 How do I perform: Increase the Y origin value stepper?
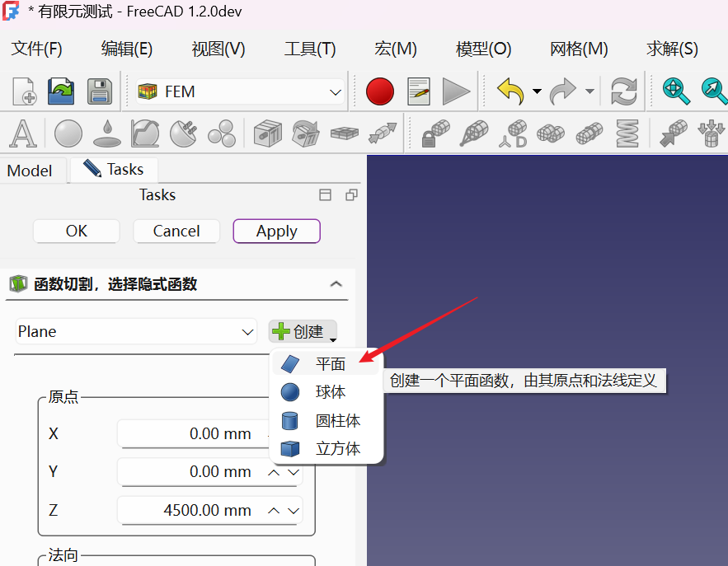[274, 472]
